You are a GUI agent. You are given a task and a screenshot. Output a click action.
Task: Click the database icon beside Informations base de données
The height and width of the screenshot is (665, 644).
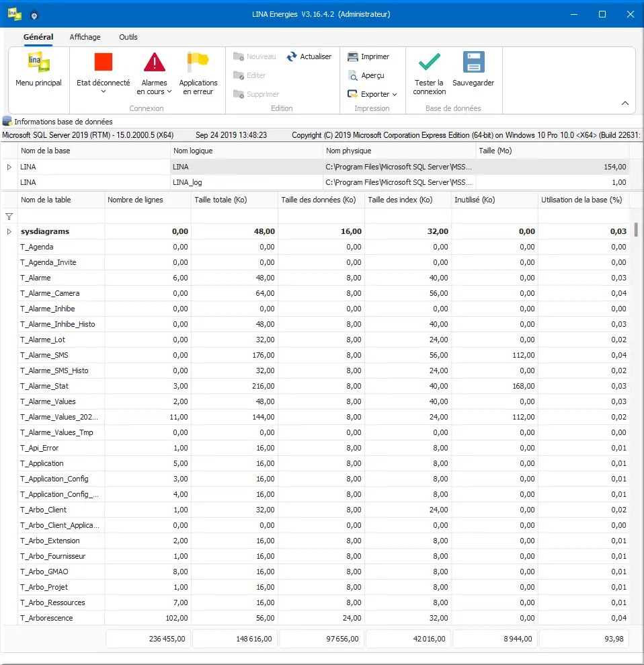pyautogui.click(x=7, y=121)
